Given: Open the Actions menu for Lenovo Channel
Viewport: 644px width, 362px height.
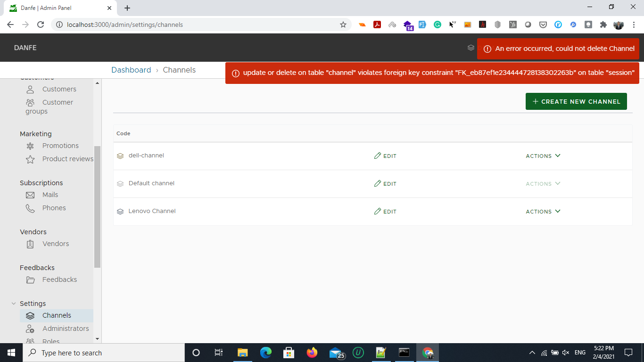Looking at the screenshot, I should (x=543, y=211).
